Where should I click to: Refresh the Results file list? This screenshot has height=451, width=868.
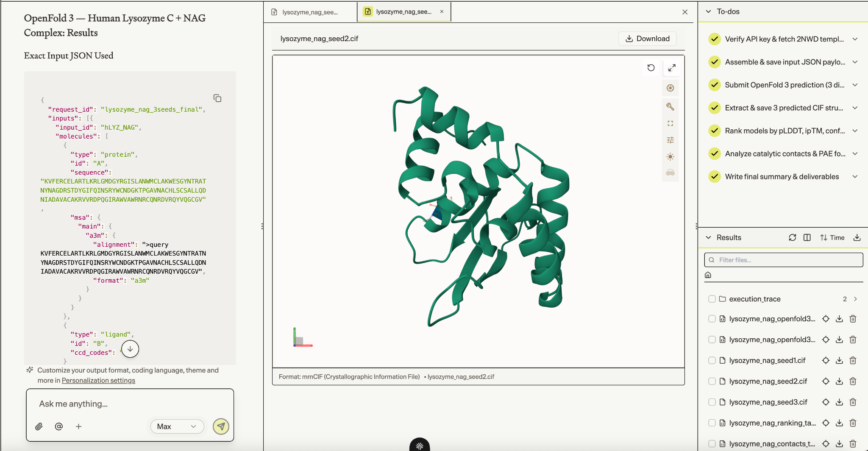coord(793,237)
